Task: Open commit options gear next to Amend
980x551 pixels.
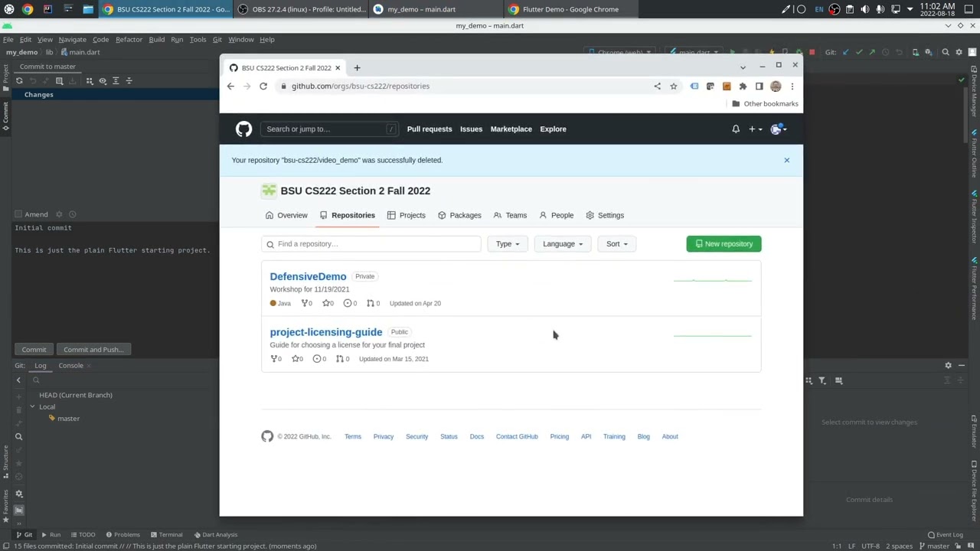Action: [59, 214]
